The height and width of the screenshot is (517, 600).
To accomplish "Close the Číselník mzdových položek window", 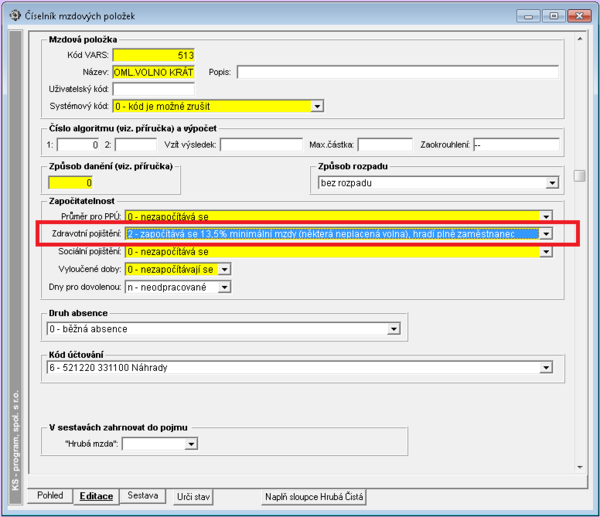I will pos(579,16).
